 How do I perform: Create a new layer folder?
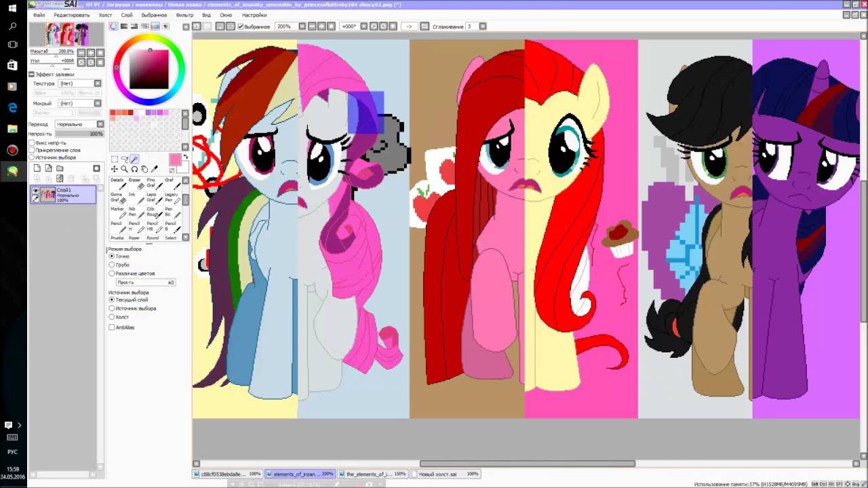[60, 168]
